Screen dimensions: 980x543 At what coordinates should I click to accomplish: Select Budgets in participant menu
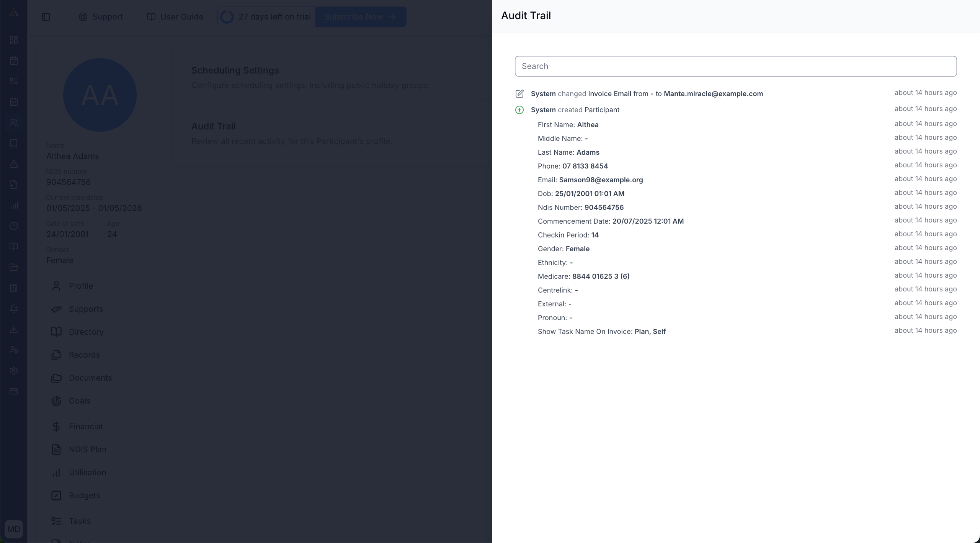[84, 496]
